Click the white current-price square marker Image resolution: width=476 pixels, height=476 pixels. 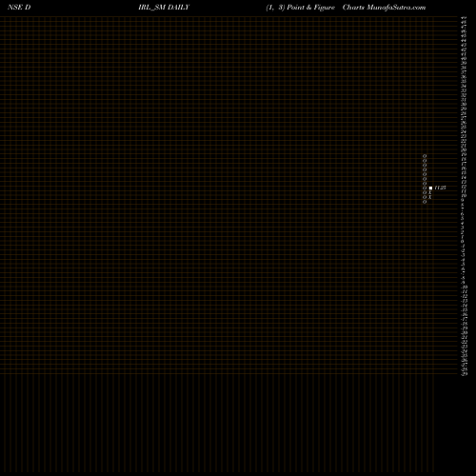coord(430,188)
